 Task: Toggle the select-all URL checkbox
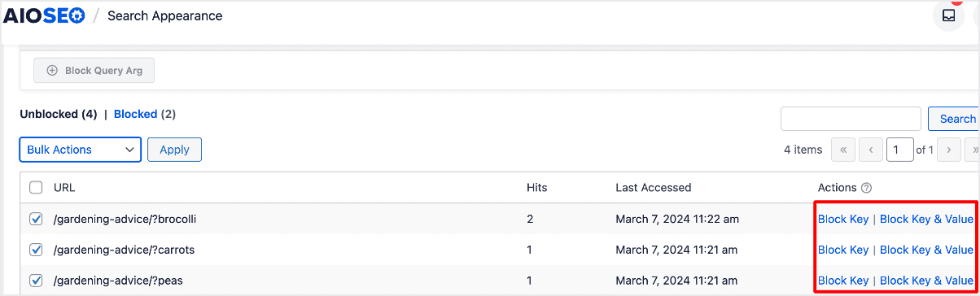point(36,188)
